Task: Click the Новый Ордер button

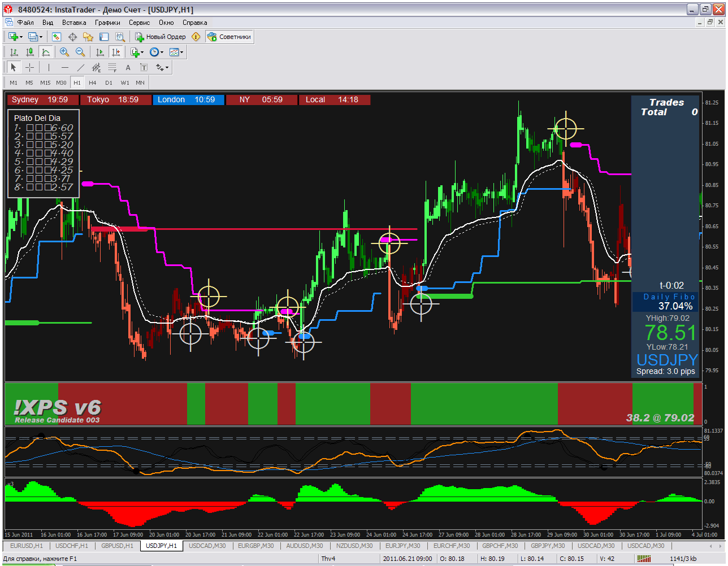Action: pos(161,37)
